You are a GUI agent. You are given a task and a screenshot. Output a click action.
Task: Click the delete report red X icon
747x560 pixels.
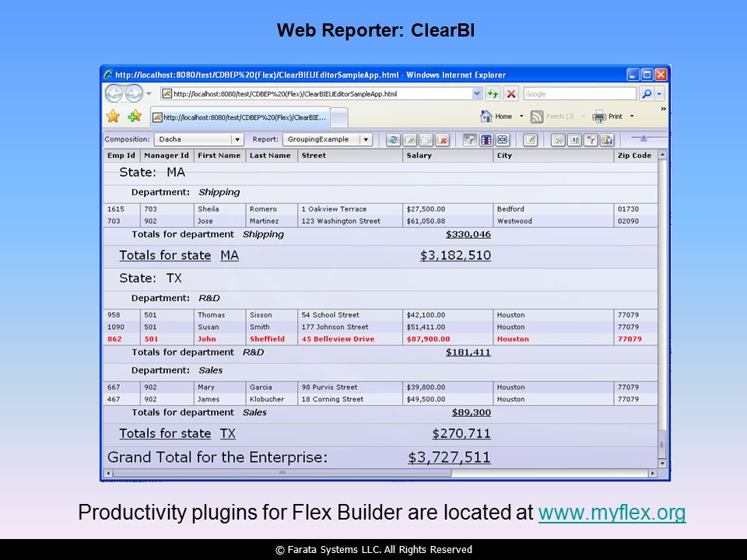[x=443, y=139]
